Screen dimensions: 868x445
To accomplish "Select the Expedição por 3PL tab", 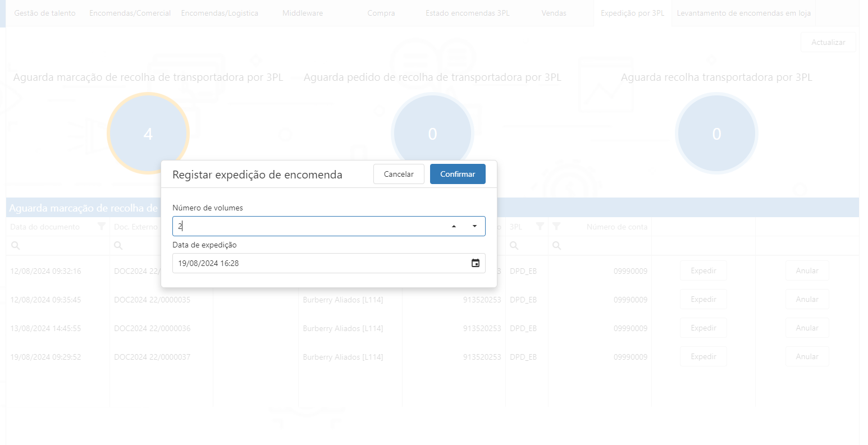I will pos(632,13).
